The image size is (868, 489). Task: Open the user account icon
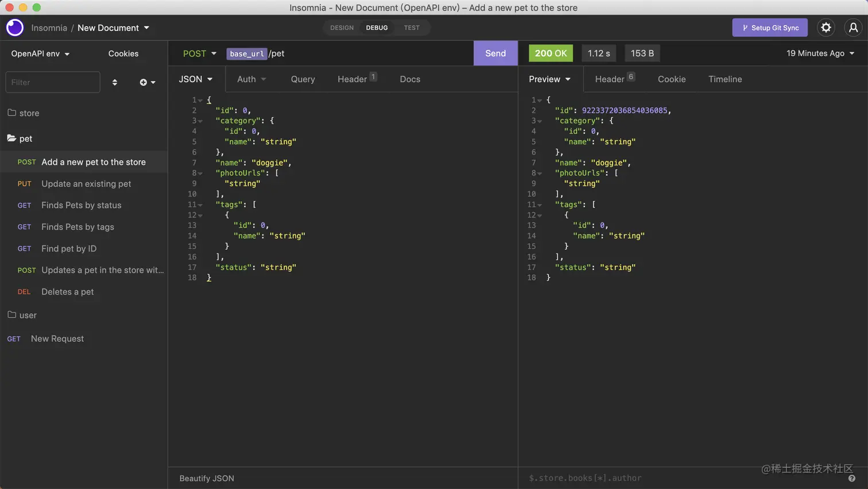pos(854,28)
